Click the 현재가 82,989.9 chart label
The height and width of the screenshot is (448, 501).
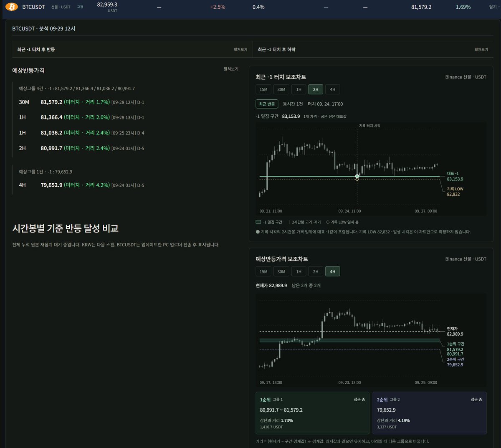[x=455, y=332]
